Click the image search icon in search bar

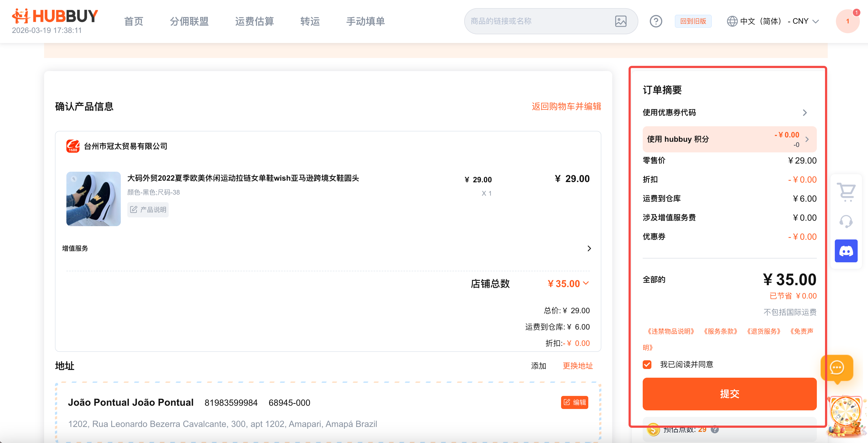[620, 21]
